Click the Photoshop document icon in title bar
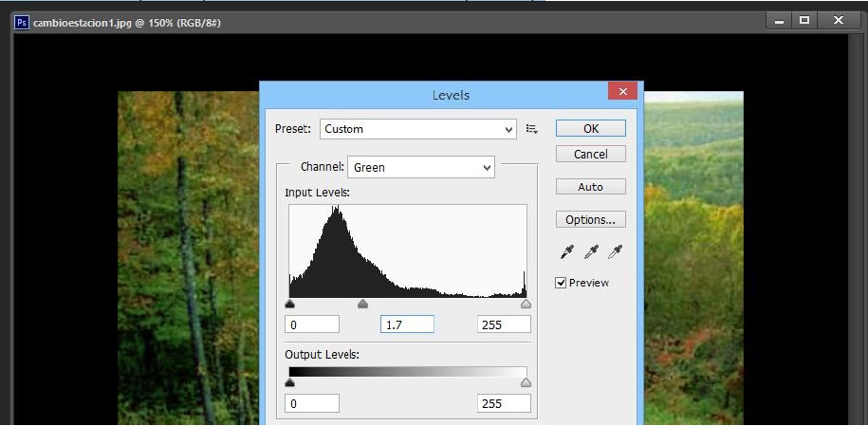The width and height of the screenshot is (868, 426). tap(23, 21)
